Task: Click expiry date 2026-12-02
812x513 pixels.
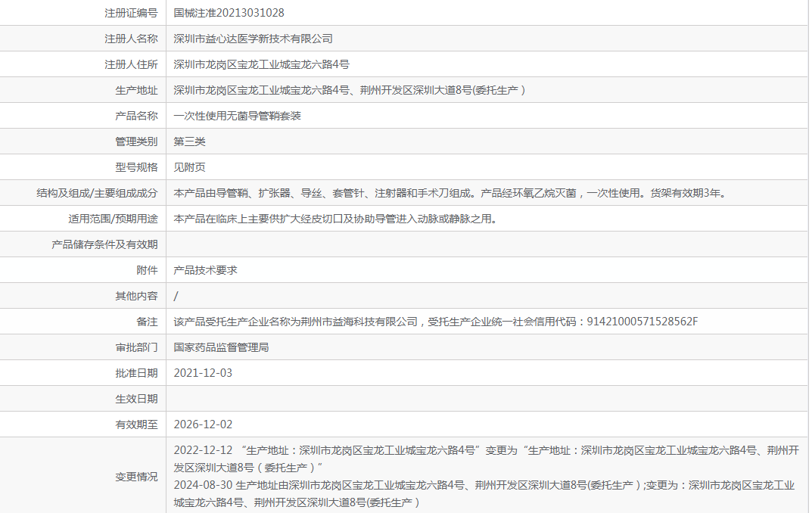Action: (x=203, y=424)
